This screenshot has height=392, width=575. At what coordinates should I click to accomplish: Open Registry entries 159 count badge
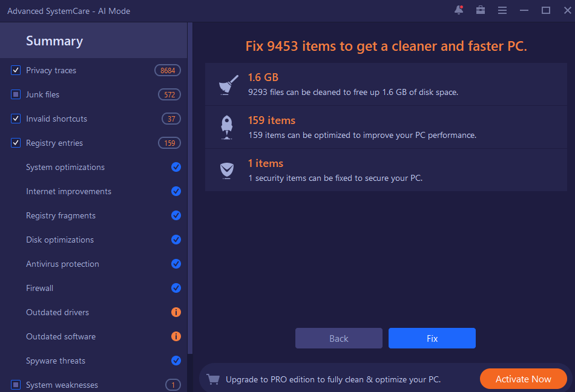pos(169,143)
